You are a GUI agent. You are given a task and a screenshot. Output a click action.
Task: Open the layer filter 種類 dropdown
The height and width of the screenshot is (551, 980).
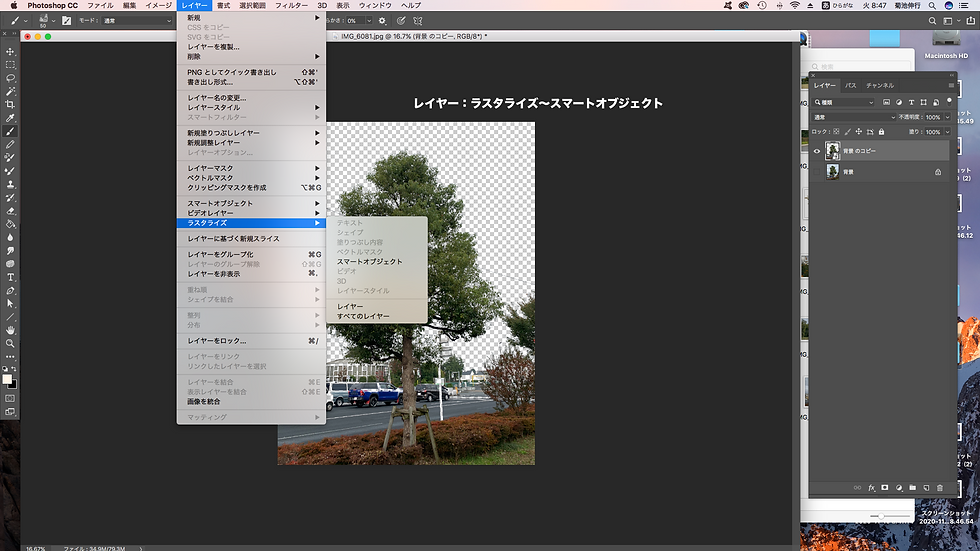click(x=844, y=102)
